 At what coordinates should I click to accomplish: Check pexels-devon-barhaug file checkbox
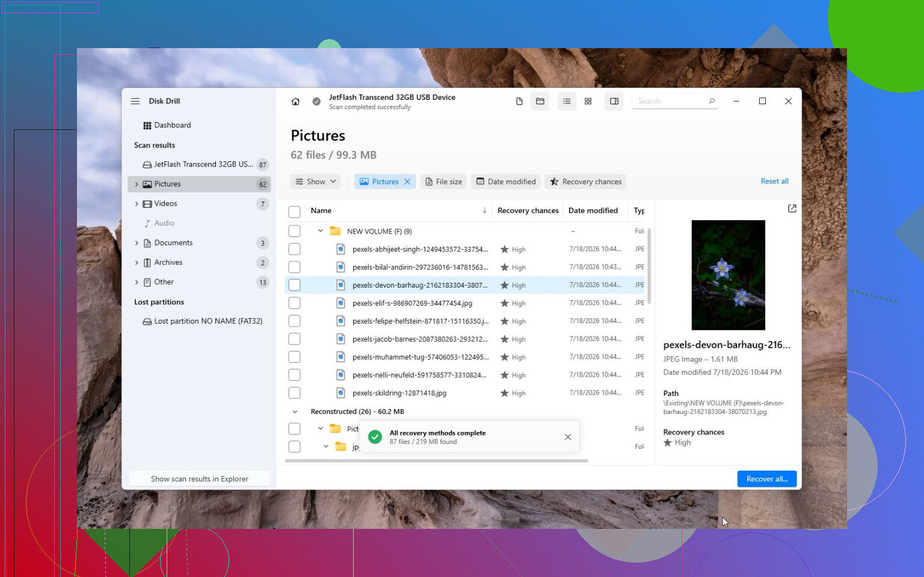[294, 285]
